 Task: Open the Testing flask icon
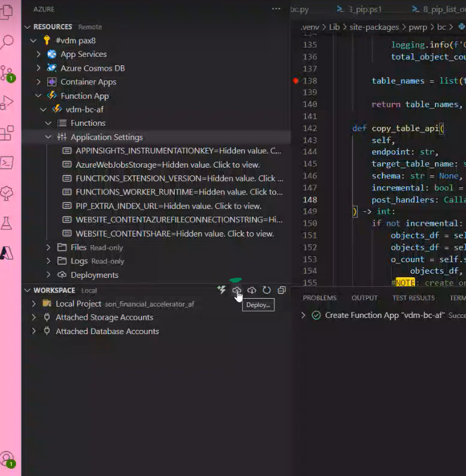tap(7, 223)
